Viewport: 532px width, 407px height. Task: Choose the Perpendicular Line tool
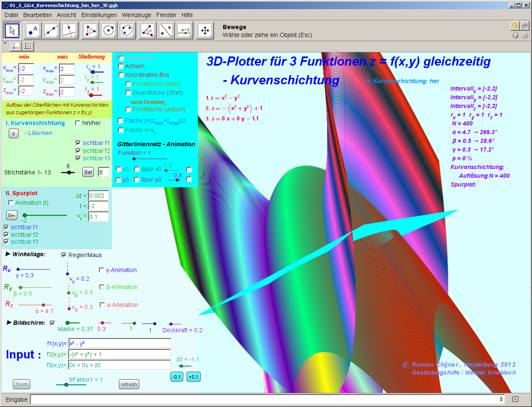[69, 31]
